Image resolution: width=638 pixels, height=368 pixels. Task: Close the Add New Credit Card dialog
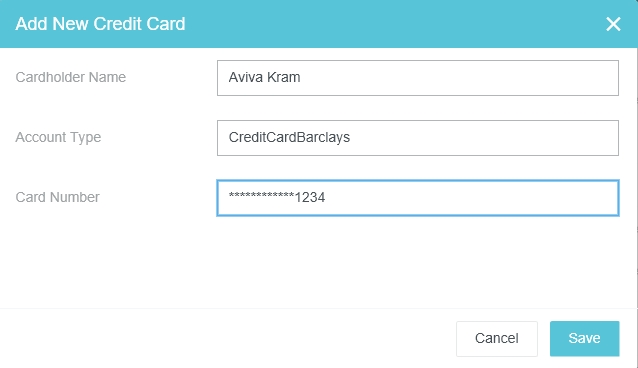click(x=613, y=24)
